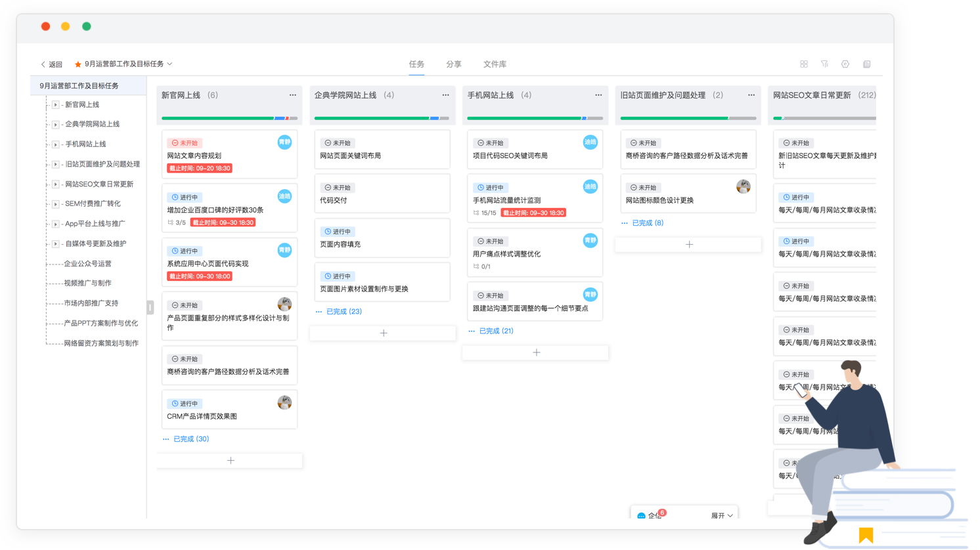Click the 展开 expand control at bottom

pos(721,516)
